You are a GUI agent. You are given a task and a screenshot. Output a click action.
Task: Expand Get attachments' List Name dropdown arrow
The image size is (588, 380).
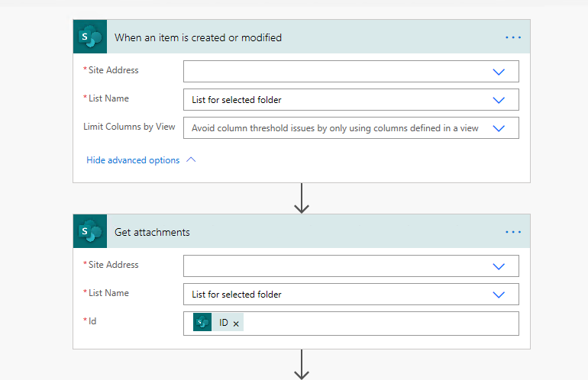coord(499,295)
